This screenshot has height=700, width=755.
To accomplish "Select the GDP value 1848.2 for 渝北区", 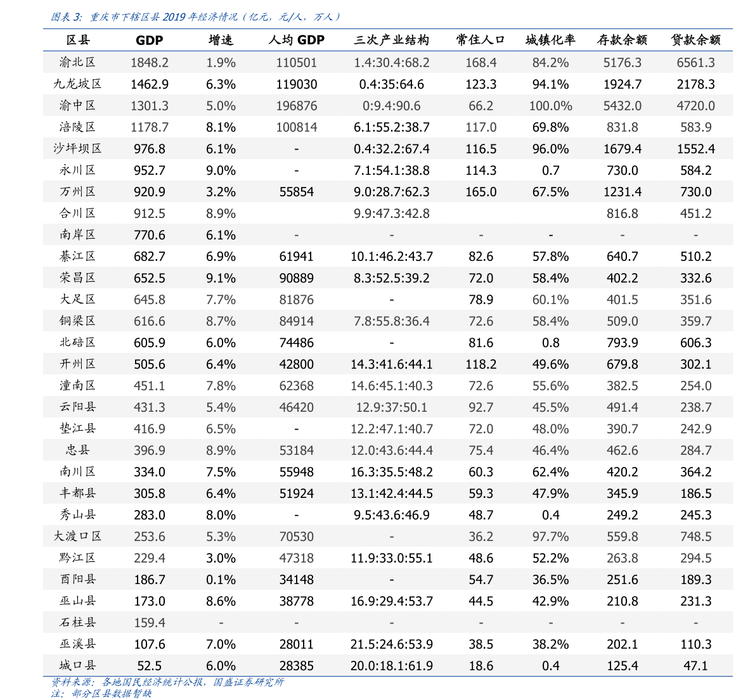I will click(150, 62).
